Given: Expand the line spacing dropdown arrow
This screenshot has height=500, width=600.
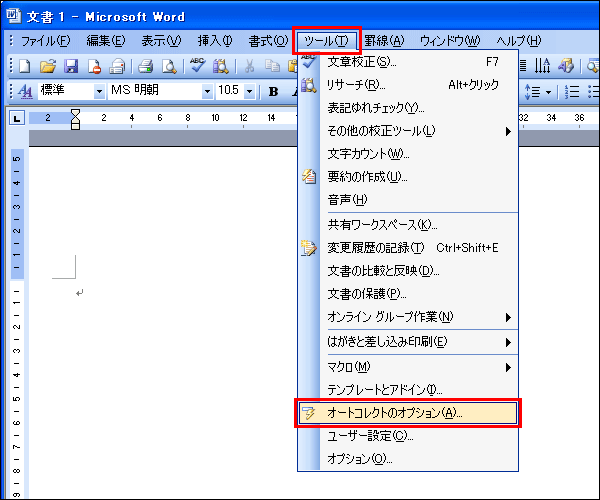Looking at the screenshot, I should point(548,92).
